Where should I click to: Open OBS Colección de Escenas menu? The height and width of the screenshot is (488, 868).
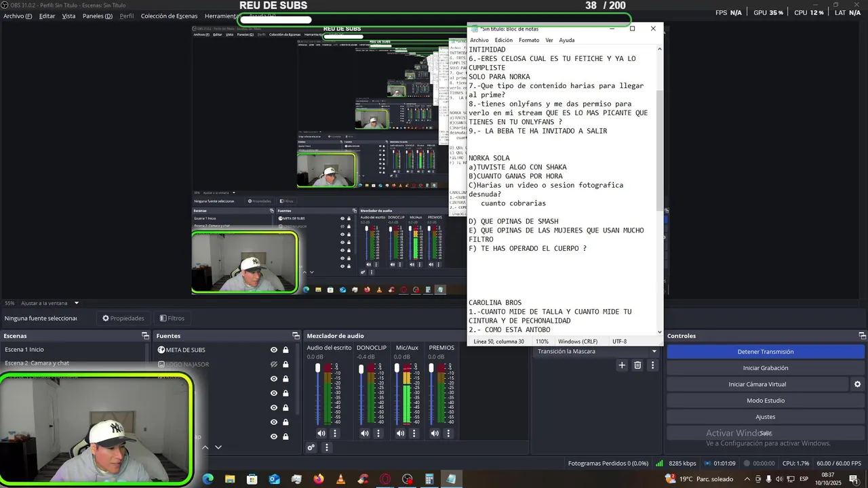(x=169, y=16)
